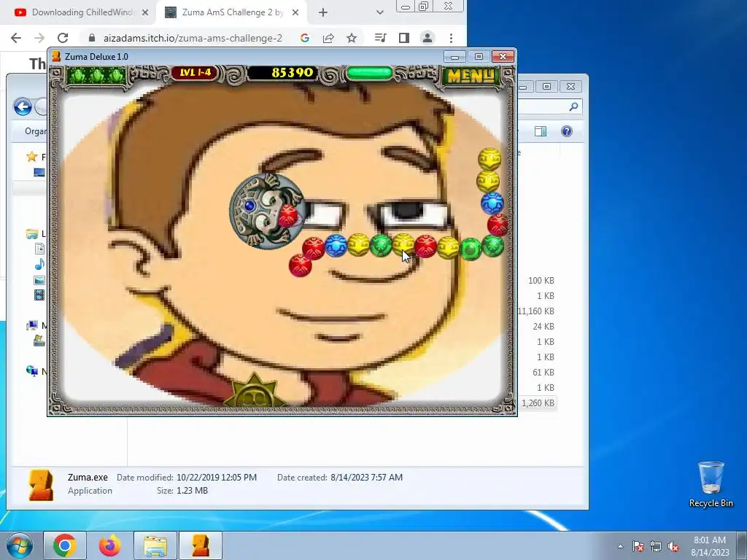Image resolution: width=747 pixels, height=560 pixels.
Task: Reload the itch.io page
Action: point(63,38)
